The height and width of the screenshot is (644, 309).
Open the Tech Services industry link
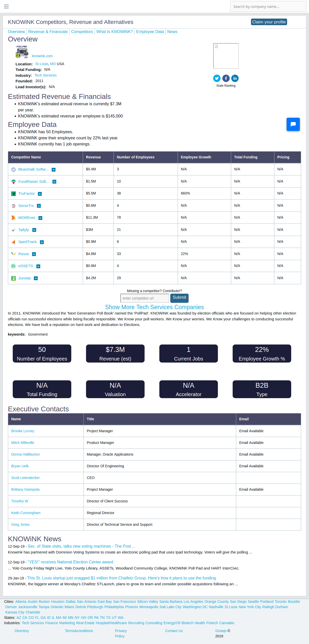coord(46,75)
